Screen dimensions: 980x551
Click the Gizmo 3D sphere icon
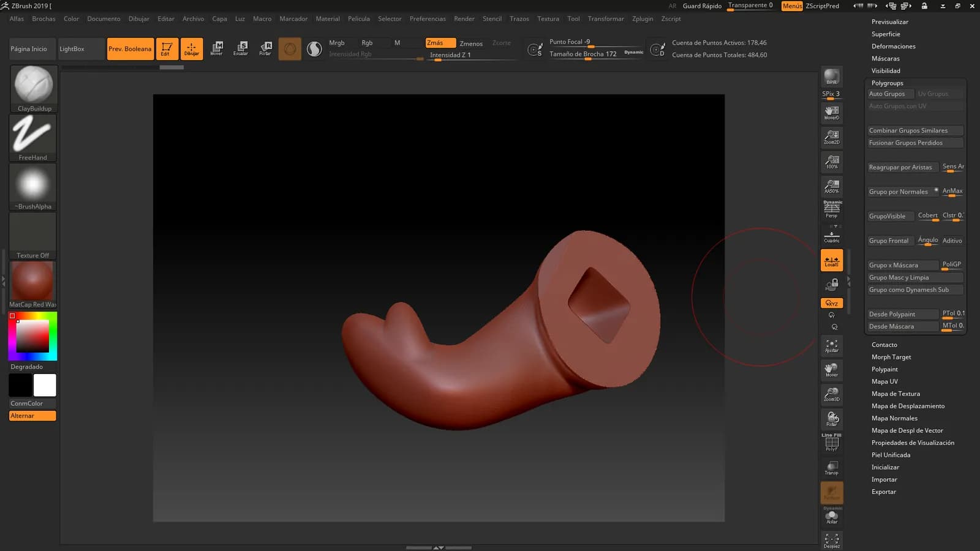click(290, 49)
